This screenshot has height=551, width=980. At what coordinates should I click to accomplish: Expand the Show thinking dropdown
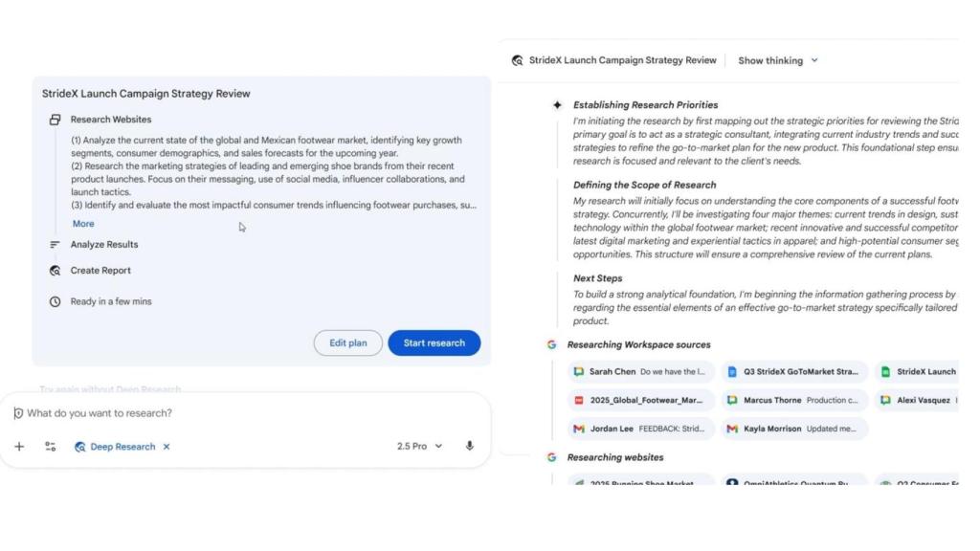pyautogui.click(x=778, y=60)
